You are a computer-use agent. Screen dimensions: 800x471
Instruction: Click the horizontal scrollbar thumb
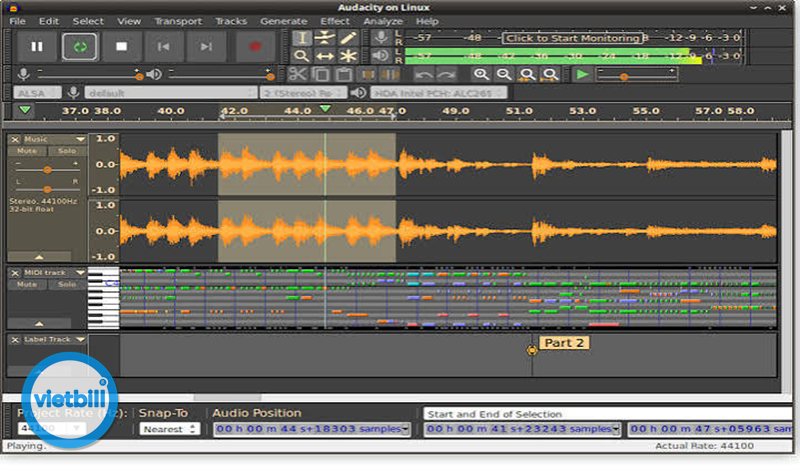tap(228, 396)
